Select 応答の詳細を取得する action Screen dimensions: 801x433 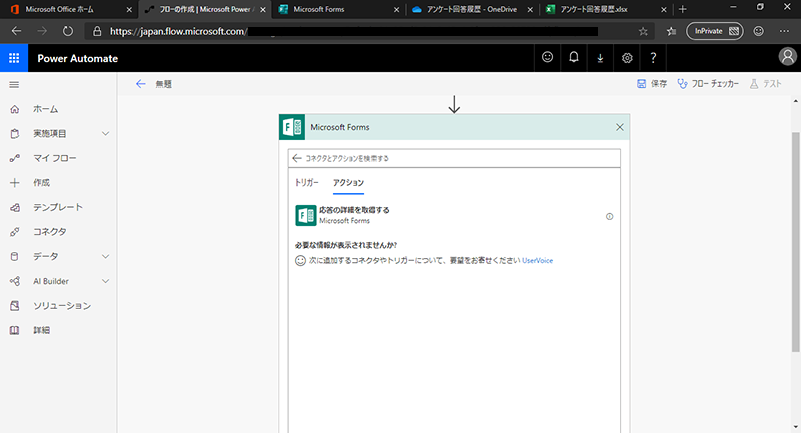(x=454, y=215)
